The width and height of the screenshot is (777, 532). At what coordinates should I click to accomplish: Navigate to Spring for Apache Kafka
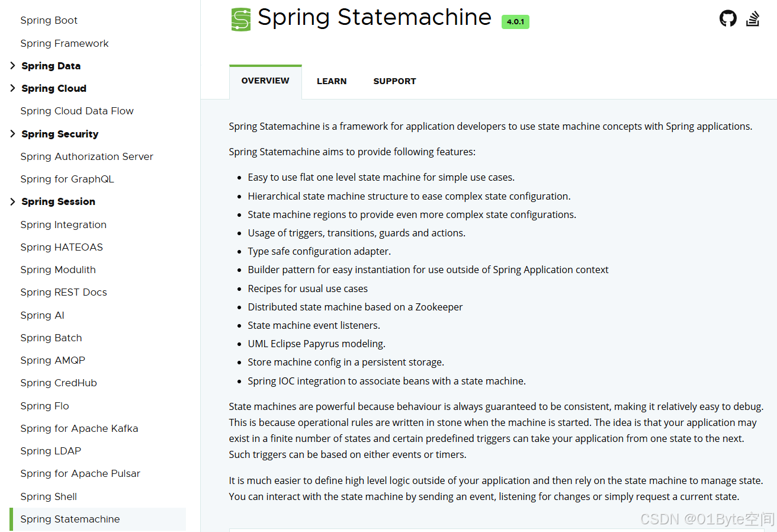tap(79, 428)
